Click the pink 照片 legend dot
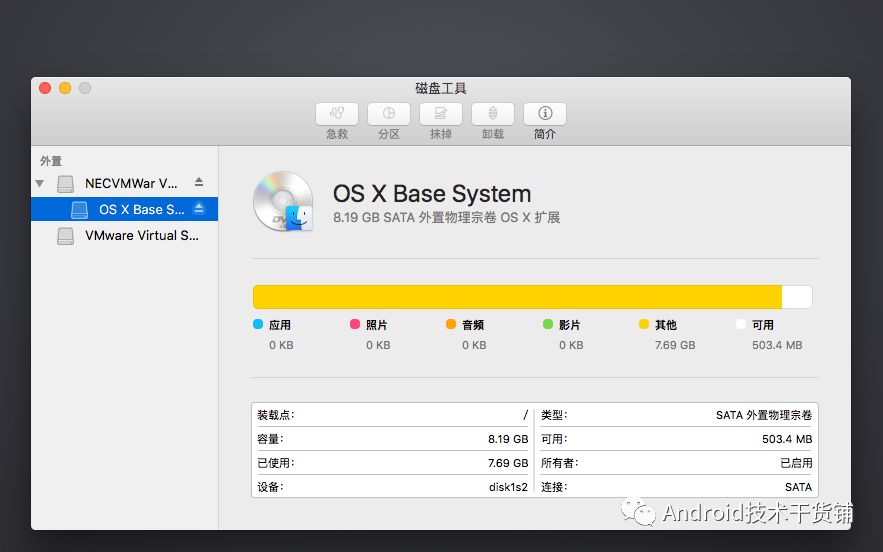Screen dimensions: 883x552 pos(355,324)
